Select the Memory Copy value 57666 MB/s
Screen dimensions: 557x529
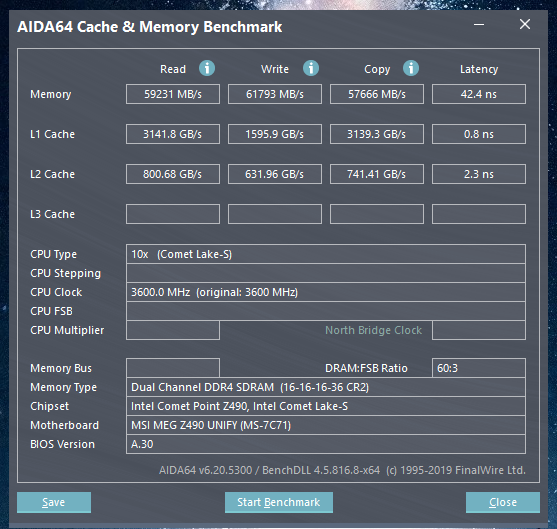coord(377,94)
